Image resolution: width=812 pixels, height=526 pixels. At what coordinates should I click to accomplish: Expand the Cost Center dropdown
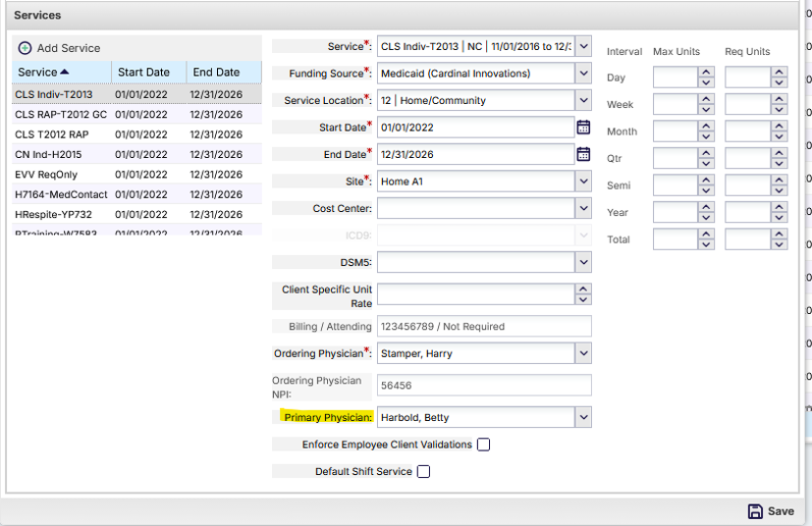pyautogui.click(x=583, y=208)
